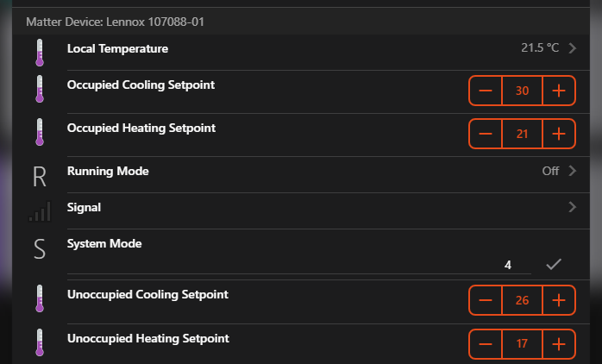Expand the Local Temperature details chevron
Image resolution: width=602 pixels, height=364 pixels.
(x=572, y=48)
